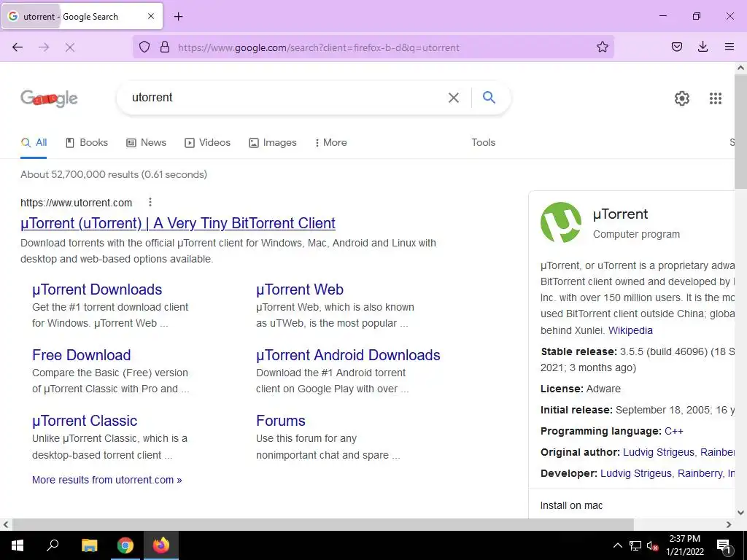The height and width of the screenshot is (560, 747).
Task: Click the Rainberry link in Developer row
Action: (x=700, y=474)
